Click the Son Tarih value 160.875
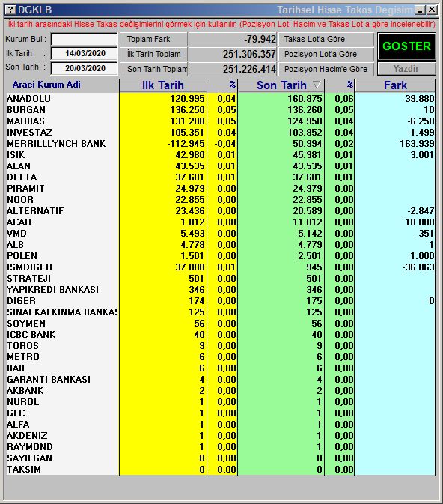This screenshot has height=504, width=443. point(305,98)
